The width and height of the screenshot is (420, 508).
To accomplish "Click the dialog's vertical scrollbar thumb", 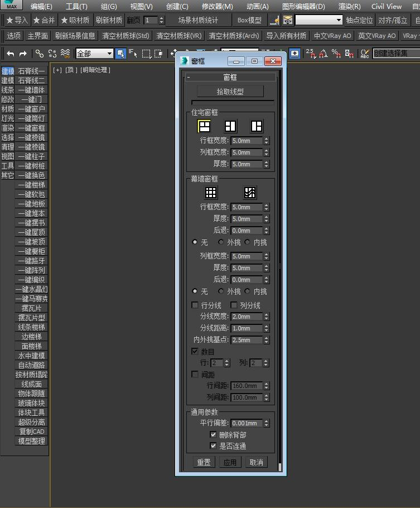I will coord(279,467).
